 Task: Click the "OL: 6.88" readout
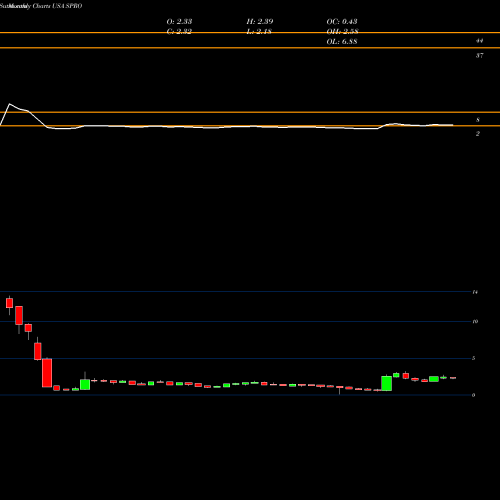click(342, 41)
